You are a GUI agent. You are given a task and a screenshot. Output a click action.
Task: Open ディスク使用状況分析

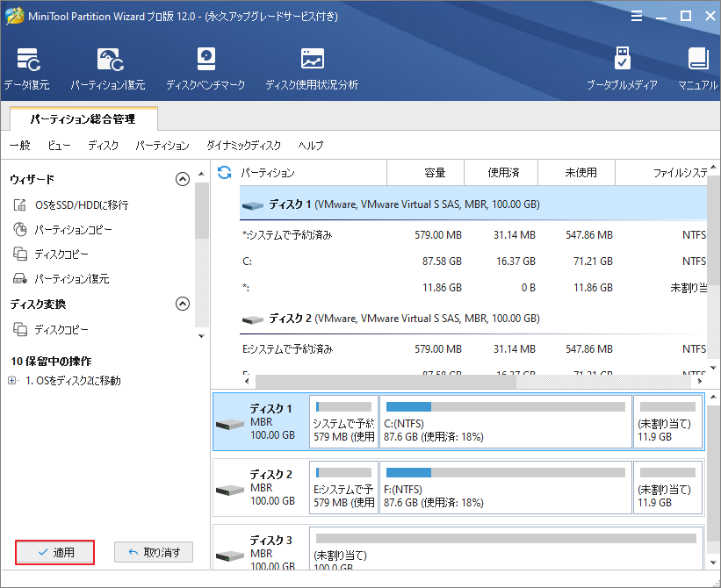(312, 68)
